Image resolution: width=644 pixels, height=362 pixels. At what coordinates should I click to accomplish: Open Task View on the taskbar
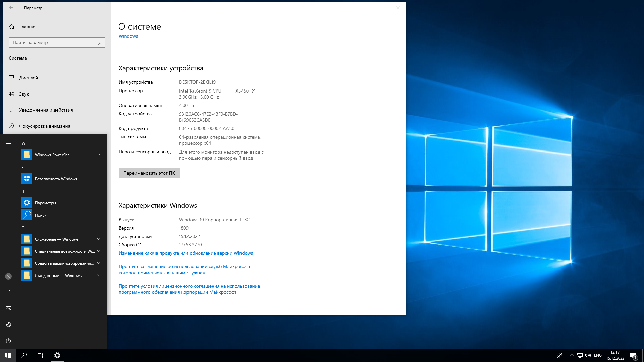pos(40,355)
